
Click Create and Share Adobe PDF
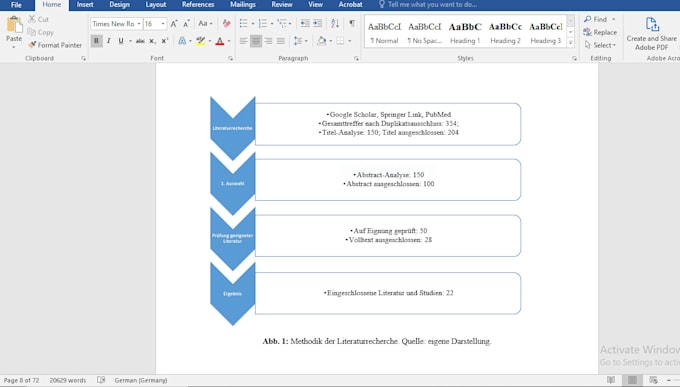pos(651,34)
